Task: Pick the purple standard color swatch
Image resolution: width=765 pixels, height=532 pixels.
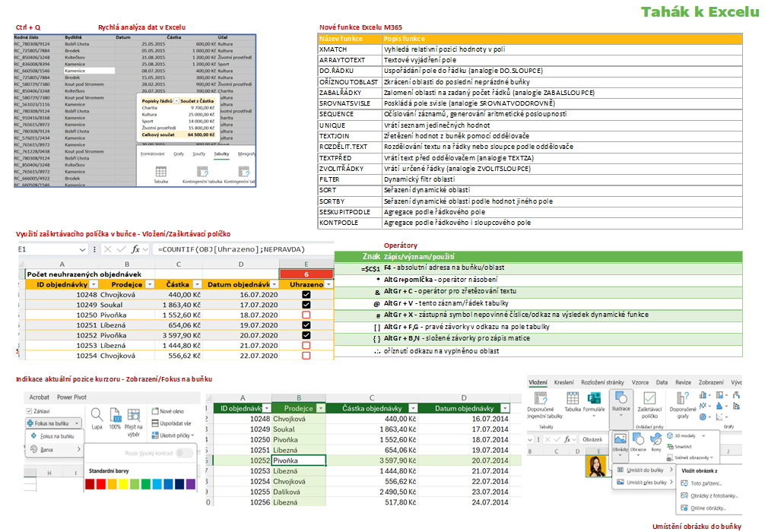Action: 191,483
